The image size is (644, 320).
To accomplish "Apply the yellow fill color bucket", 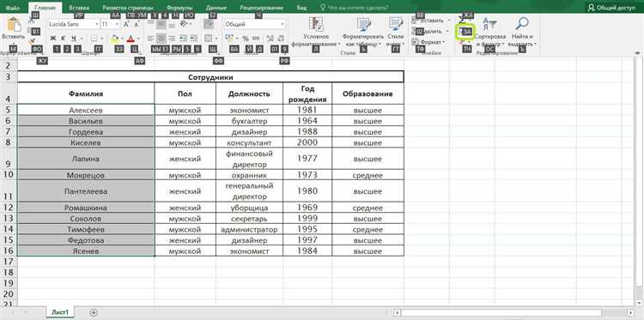I will click(114, 39).
